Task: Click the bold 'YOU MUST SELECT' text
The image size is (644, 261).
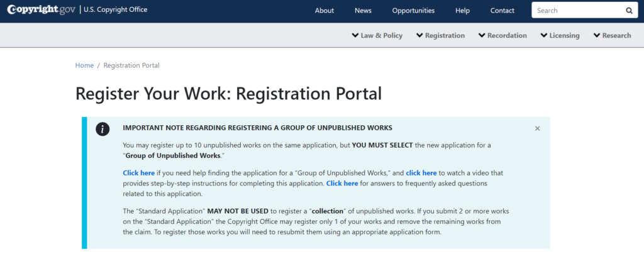Action: pos(382,145)
